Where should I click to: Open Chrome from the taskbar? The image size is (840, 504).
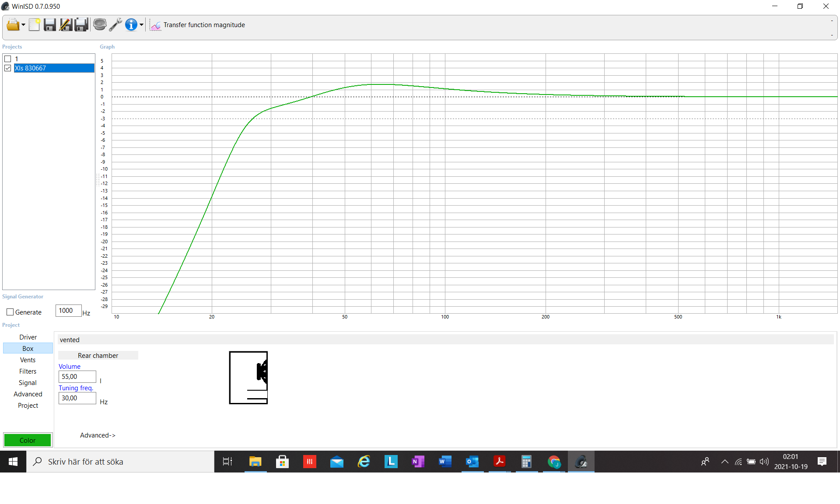tap(554, 462)
